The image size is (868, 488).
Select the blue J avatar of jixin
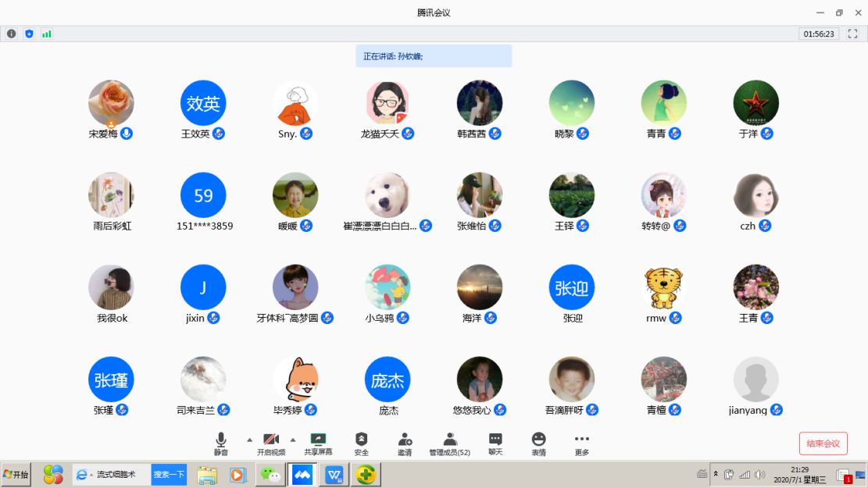click(x=203, y=287)
